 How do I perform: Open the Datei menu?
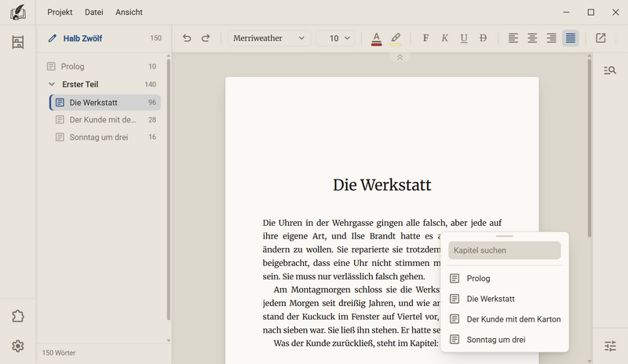[93, 13]
